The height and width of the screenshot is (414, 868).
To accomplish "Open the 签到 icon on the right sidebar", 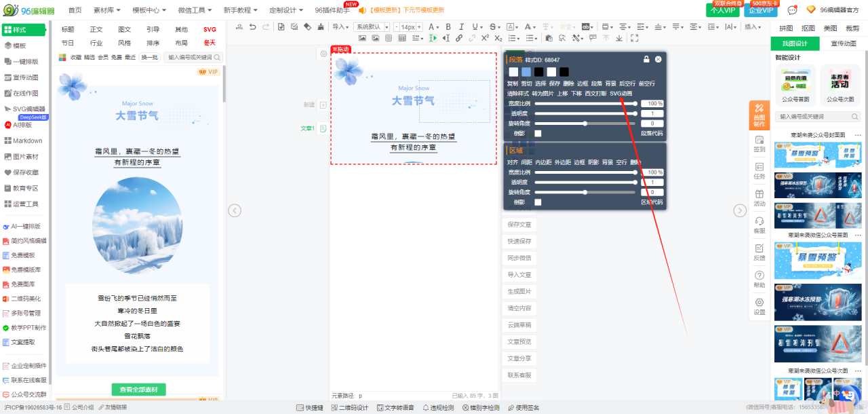I will click(759, 144).
